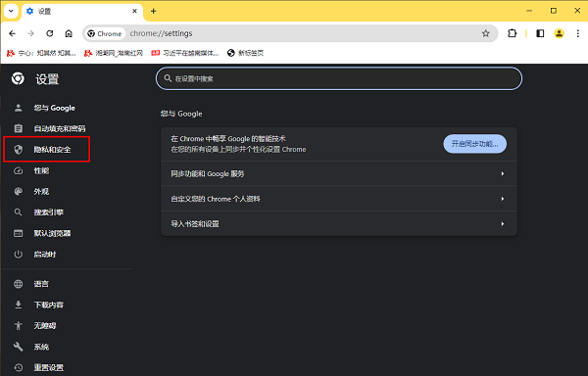588x376 pixels.
Task: Open 下载内容 download settings
Action: pos(49,305)
